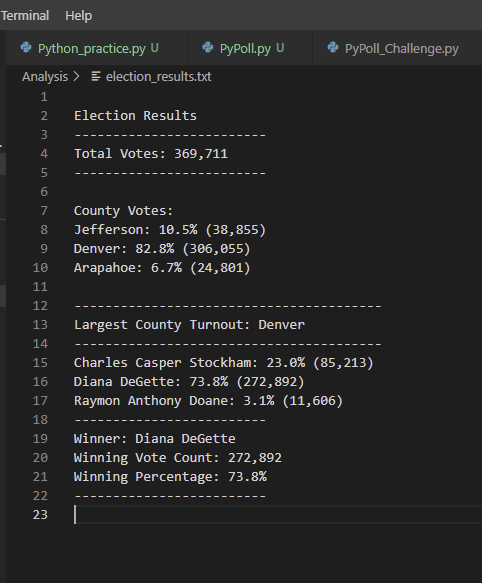Image resolution: width=482 pixels, height=583 pixels.
Task: Click 'Winner: Diana DeGette' line
Action: 155,439
